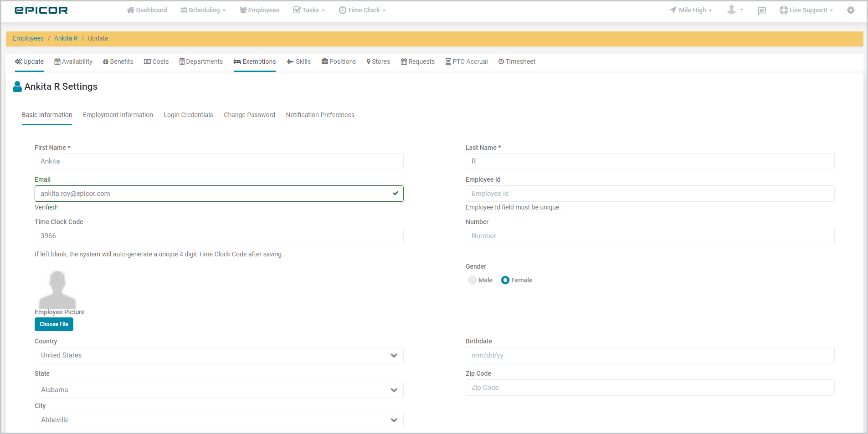
Task: Open the State dropdown showing Alabama
Action: click(x=219, y=390)
